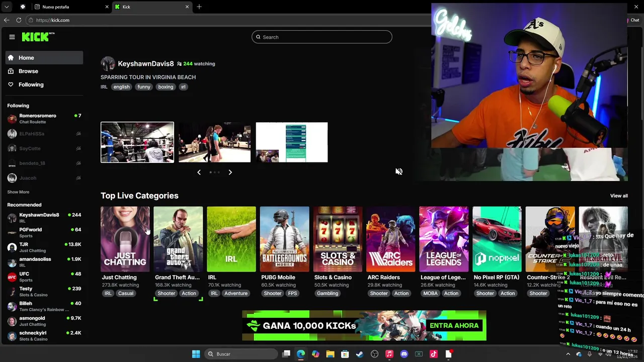Open ELPaHiSSa offline channel in Following
This screenshot has height=362, width=644.
tap(44, 134)
